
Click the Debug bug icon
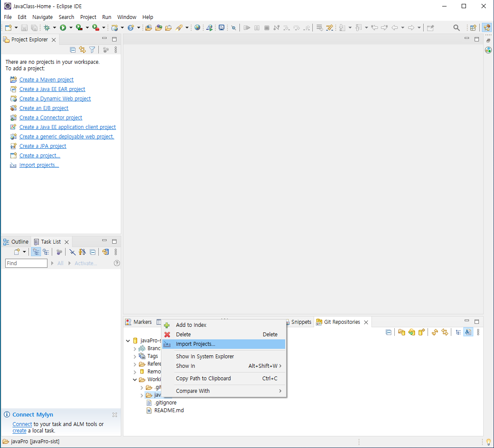(47, 28)
